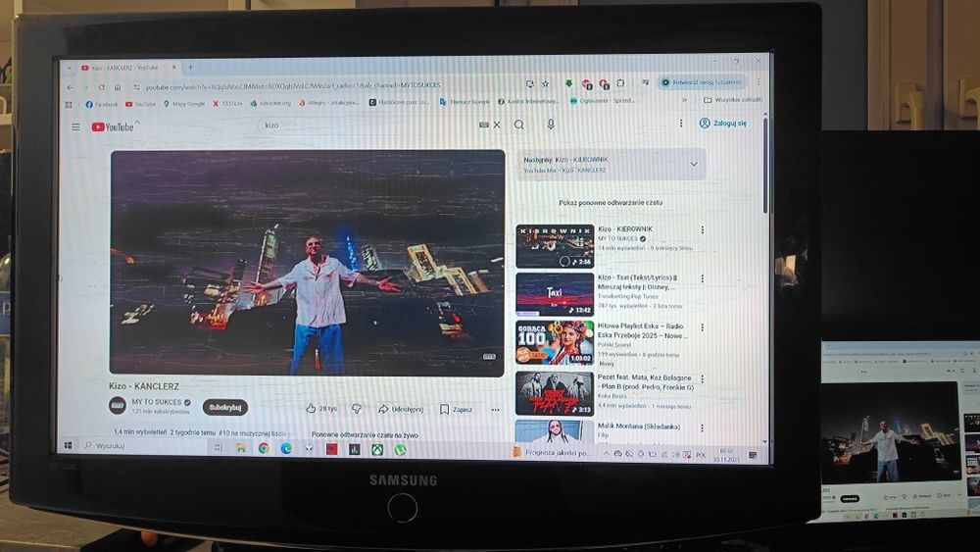Click the main video player

point(307,263)
